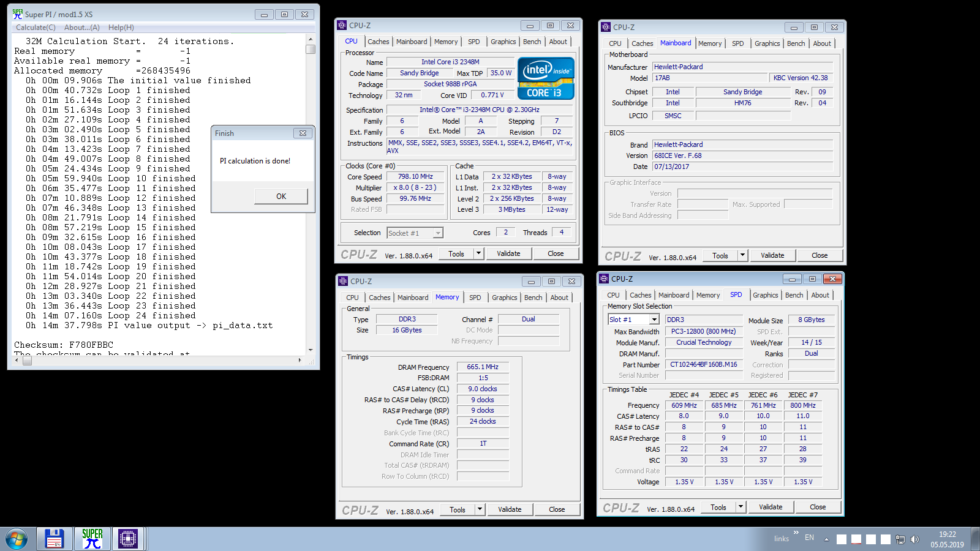The width and height of the screenshot is (980, 551).
Task: Click floppy disk icon in taskbar
Action: click(55, 539)
